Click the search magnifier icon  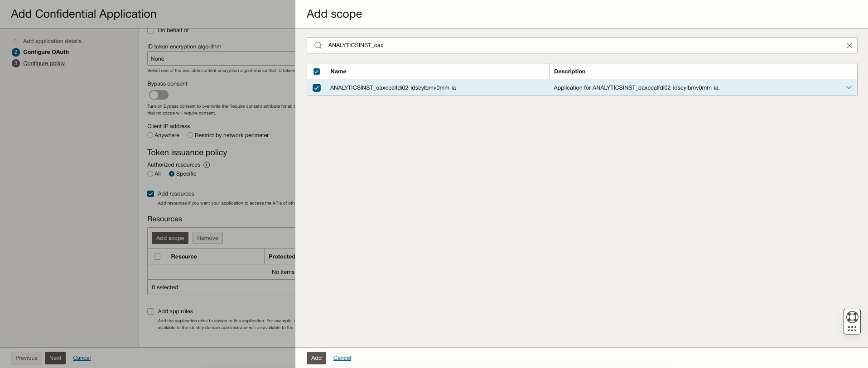point(318,45)
